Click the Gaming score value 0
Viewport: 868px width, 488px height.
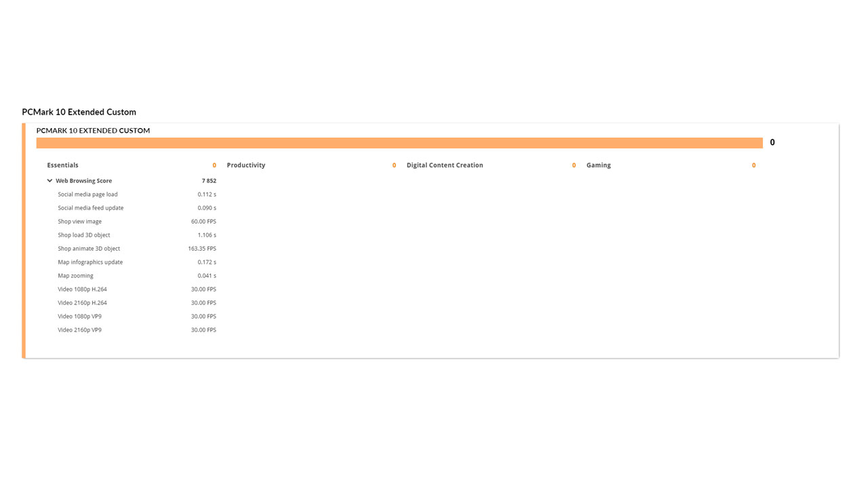(x=753, y=165)
